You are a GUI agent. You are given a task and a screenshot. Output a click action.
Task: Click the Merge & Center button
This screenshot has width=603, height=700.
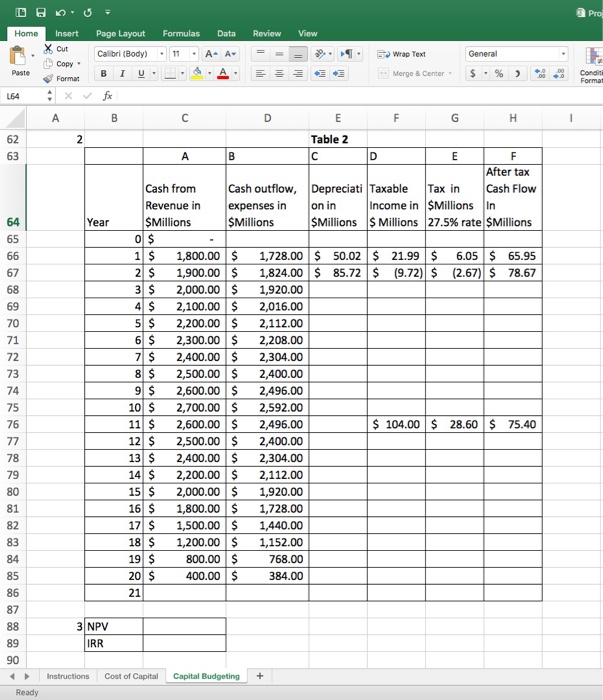pos(415,73)
